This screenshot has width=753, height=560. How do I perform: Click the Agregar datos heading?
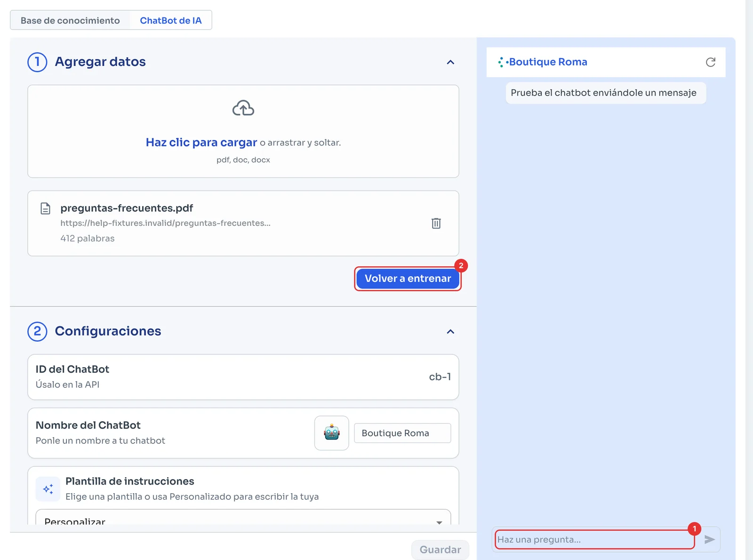[x=100, y=62]
